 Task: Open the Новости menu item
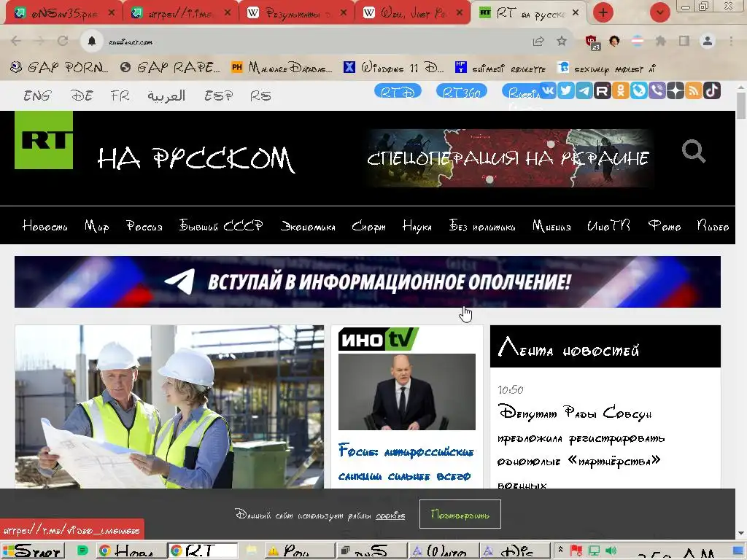pyautogui.click(x=44, y=226)
